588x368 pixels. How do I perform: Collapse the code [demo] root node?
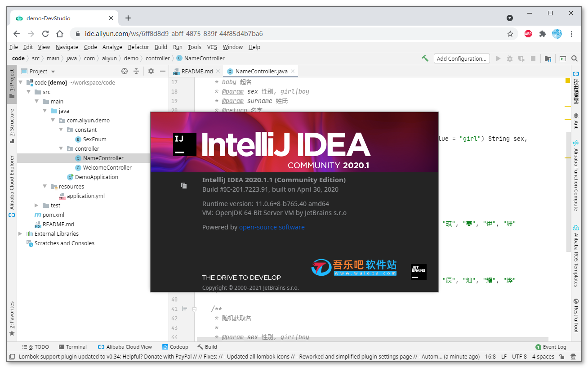[21, 82]
